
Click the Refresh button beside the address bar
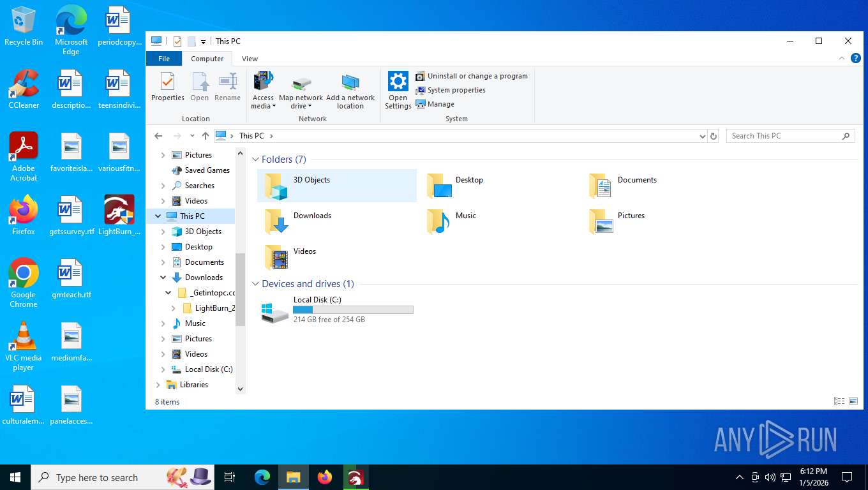(x=714, y=136)
